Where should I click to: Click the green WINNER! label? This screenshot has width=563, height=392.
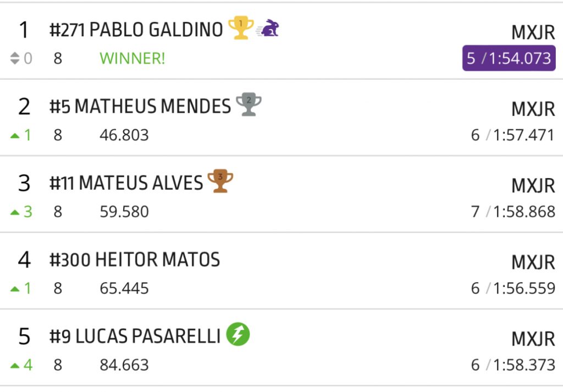pos(132,58)
